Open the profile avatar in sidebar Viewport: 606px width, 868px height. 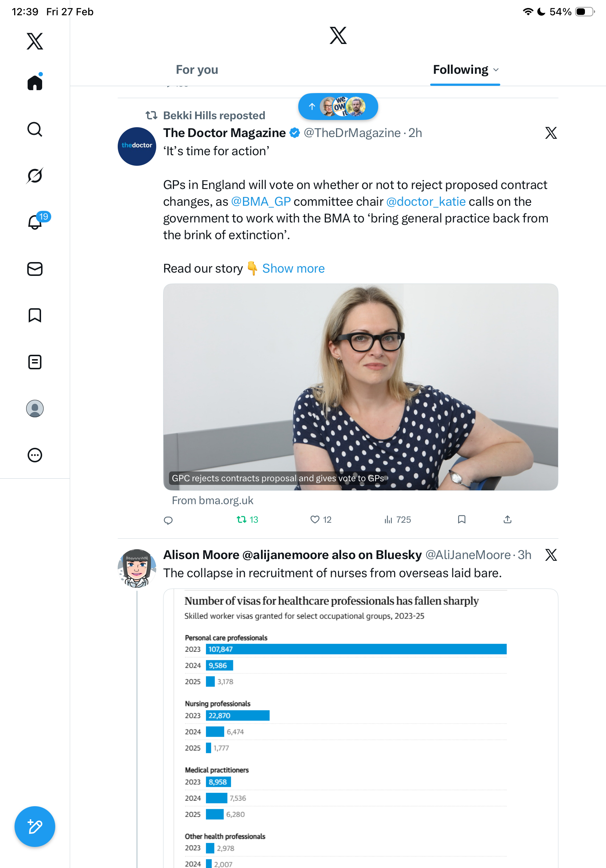click(35, 409)
